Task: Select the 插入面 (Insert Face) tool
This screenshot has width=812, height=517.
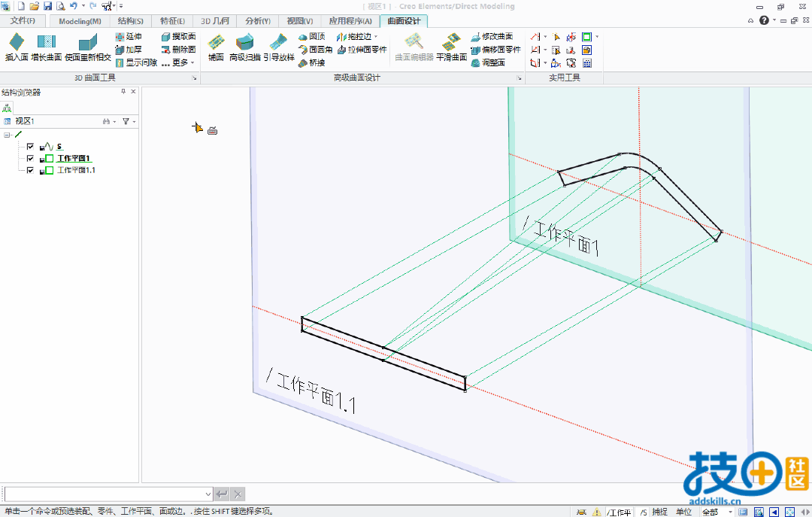Action: click(17, 47)
